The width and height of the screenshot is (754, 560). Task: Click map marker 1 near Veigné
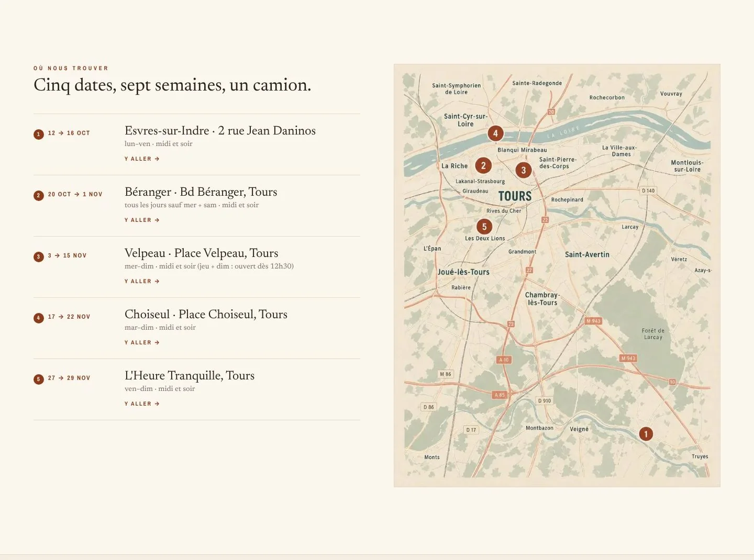coord(646,434)
